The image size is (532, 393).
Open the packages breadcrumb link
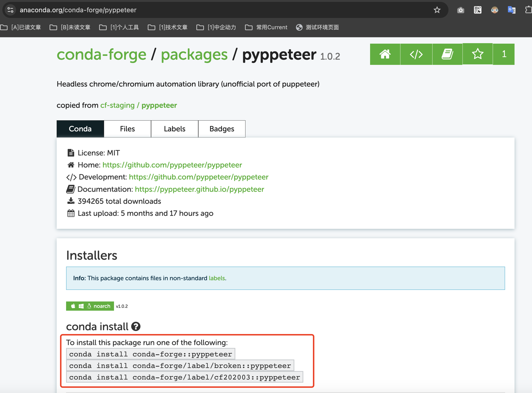(x=194, y=54)
